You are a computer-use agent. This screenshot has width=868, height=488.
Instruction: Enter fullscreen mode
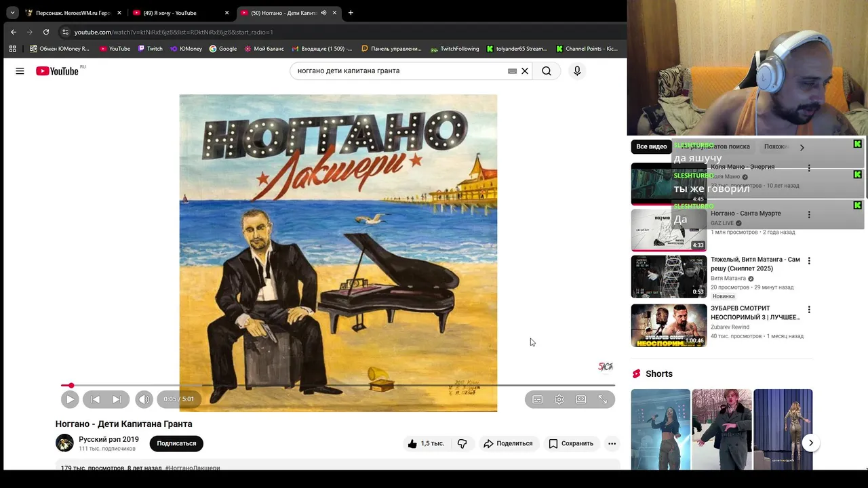602,399
